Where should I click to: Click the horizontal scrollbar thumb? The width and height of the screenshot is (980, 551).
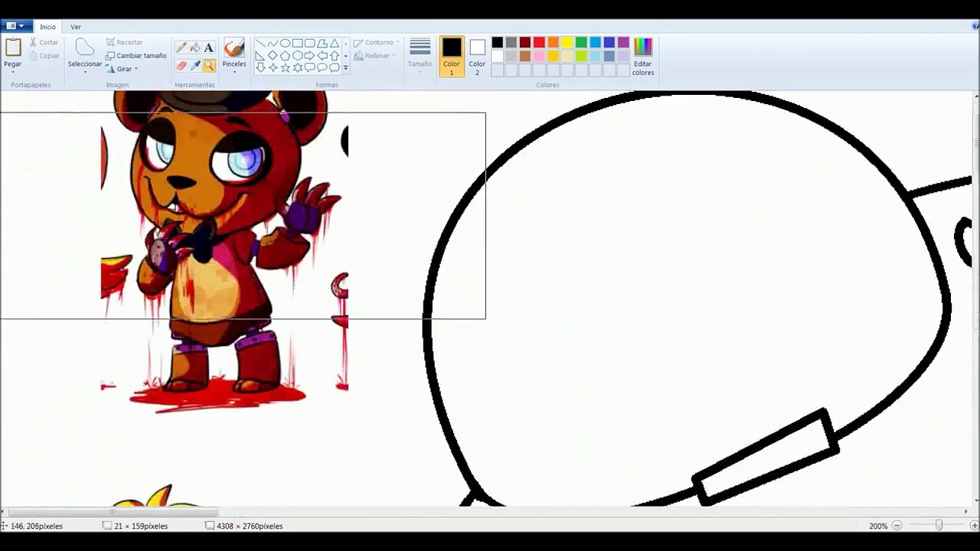113,512
